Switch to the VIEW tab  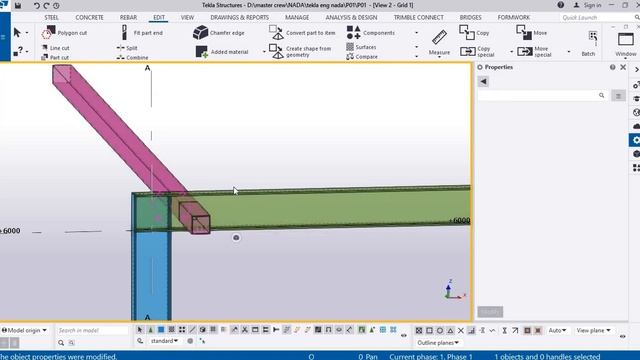tap(187, 18)
